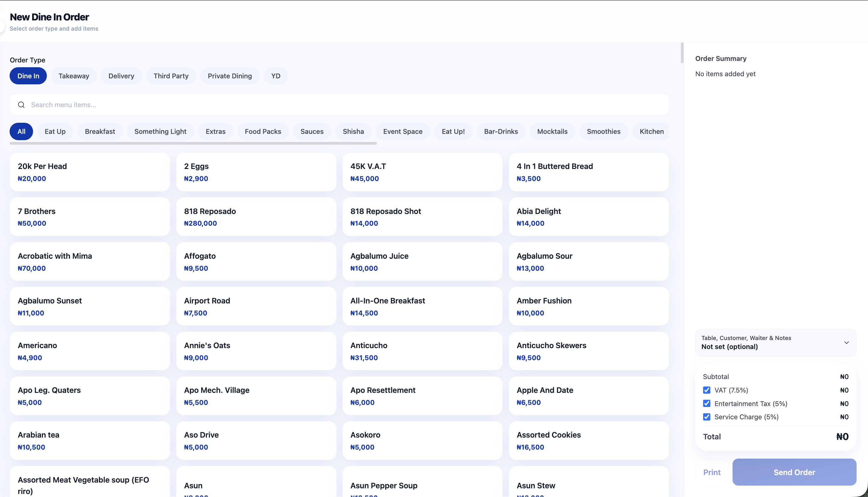The height and width of the screenshot is (497, 868).
Task: Click the Print button
Action: [x=712, y=472]
